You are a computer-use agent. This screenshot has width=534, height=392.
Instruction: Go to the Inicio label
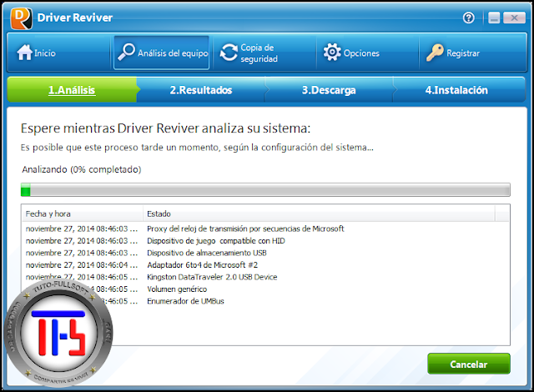45,53
